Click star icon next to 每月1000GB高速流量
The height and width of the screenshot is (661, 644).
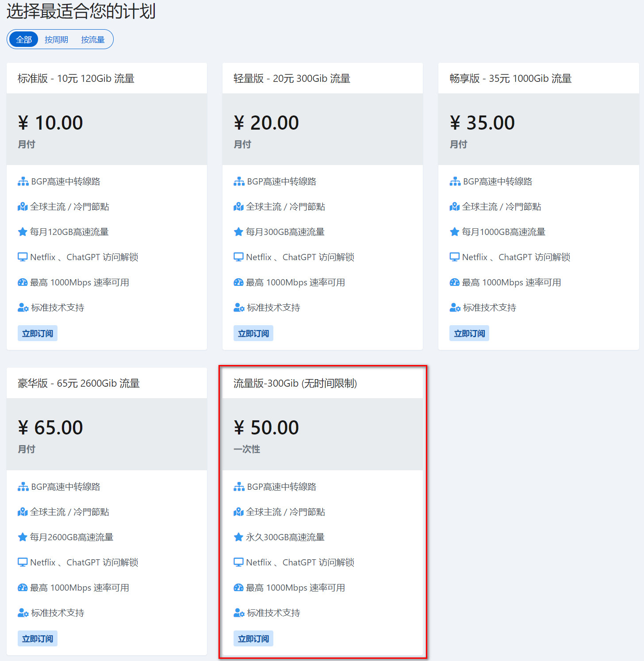pos(454,232)
